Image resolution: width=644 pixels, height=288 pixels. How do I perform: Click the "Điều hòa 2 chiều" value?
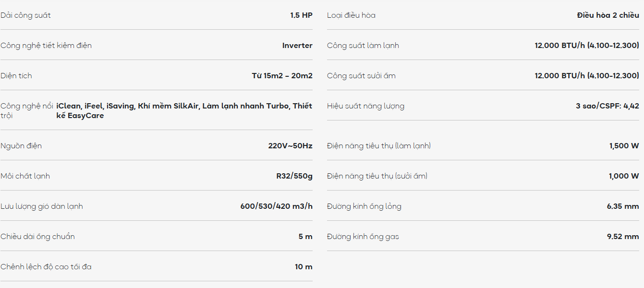(608, 15)
